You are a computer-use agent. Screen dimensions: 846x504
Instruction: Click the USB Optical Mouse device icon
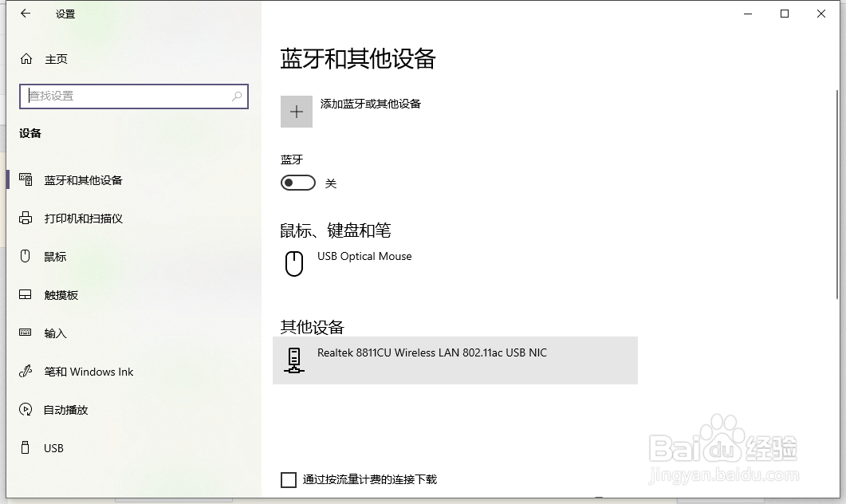(294, 263)
